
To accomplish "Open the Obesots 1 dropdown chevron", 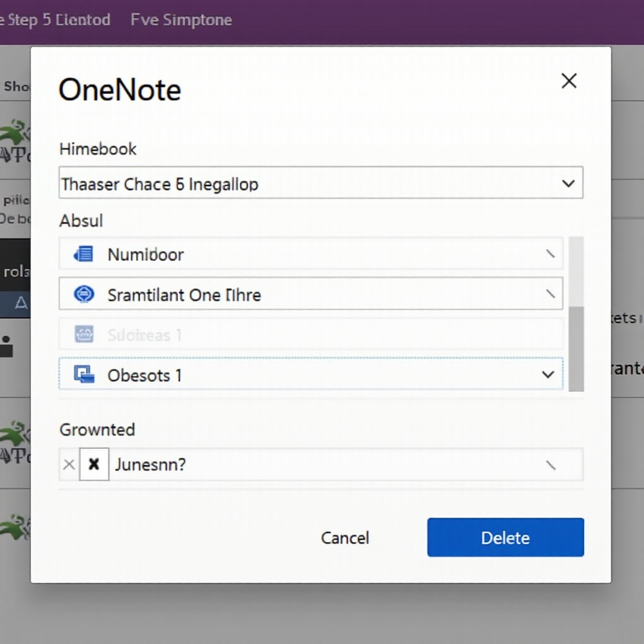I will [548, 374].
